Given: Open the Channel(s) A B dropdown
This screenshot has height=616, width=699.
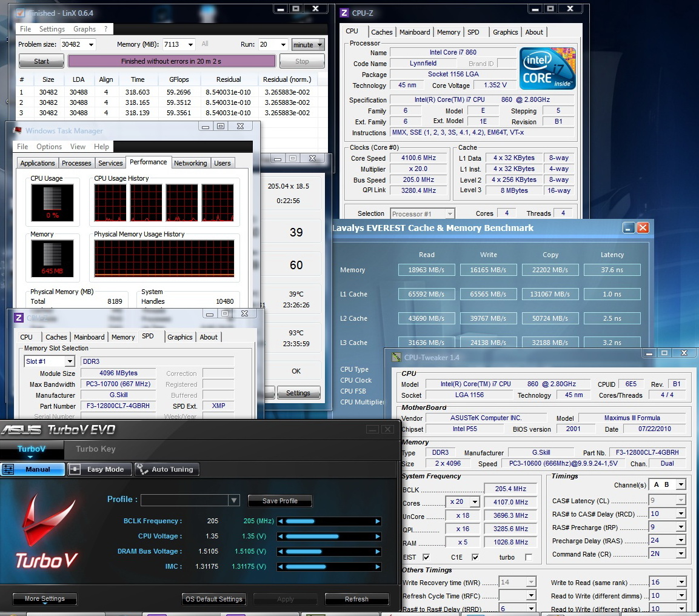Looking at the screenshot, I should click(681, 484).
